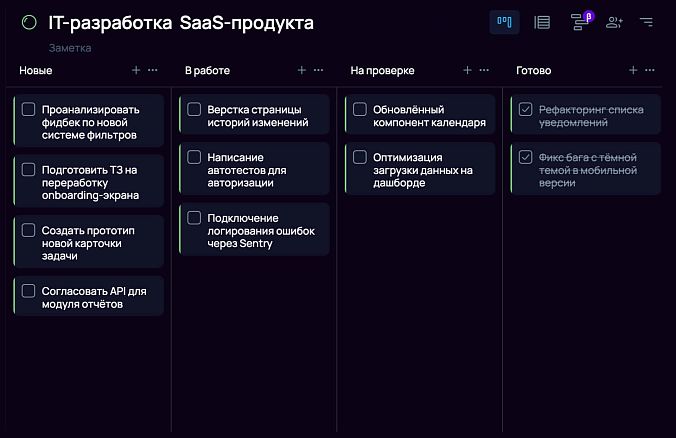Tick the Обновлённый компонент календаря checkbox
The height and width of the screenshot is (438, 676).
360,110
